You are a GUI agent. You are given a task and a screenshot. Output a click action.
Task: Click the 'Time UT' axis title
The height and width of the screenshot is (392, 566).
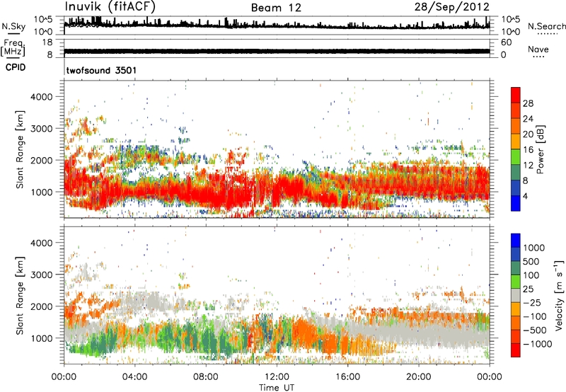coord(277,388)
